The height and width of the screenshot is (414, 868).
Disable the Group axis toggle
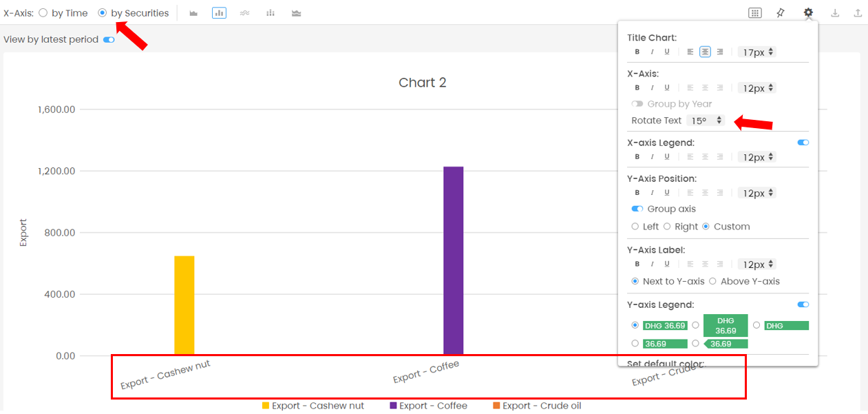coord(637,209)
